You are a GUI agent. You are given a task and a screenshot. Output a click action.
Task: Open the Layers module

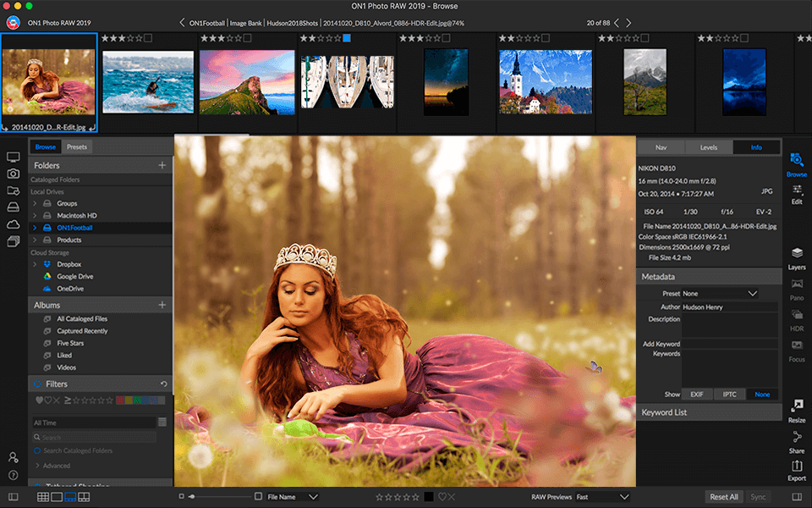[796, 258]
